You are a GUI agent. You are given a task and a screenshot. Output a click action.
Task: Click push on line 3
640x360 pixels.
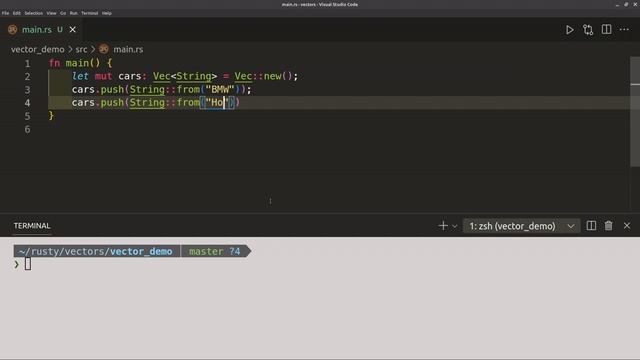pos(112,89)
